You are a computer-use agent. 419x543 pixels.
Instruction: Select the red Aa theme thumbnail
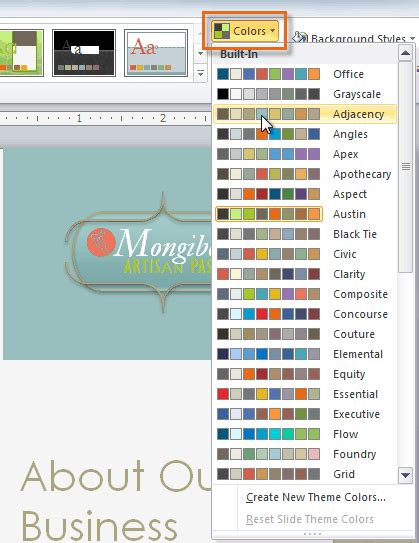coord(156,53)
